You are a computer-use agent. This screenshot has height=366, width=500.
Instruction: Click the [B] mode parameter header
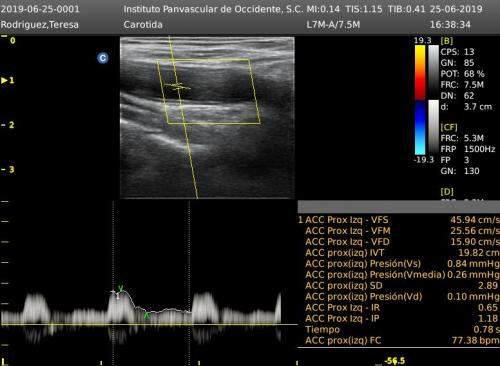447,41
